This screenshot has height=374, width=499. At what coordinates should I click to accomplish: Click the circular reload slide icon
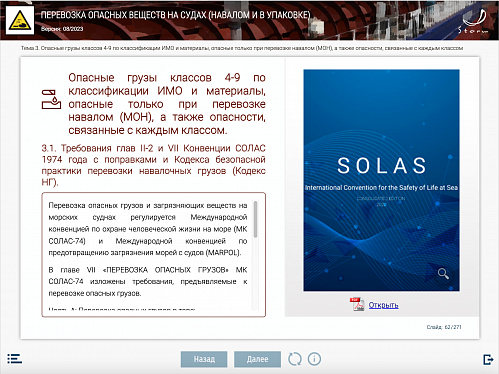point(295,359)
